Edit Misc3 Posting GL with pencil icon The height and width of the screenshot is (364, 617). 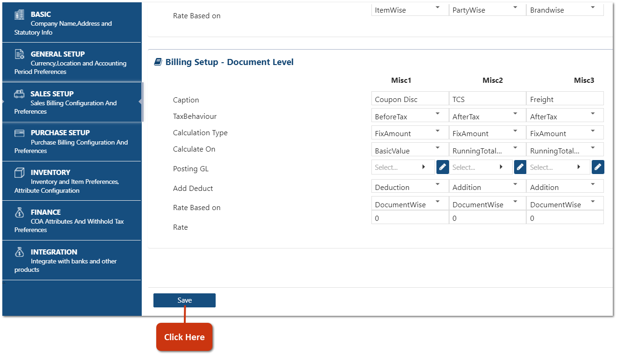pyautogui.click(x=598, y=167)
